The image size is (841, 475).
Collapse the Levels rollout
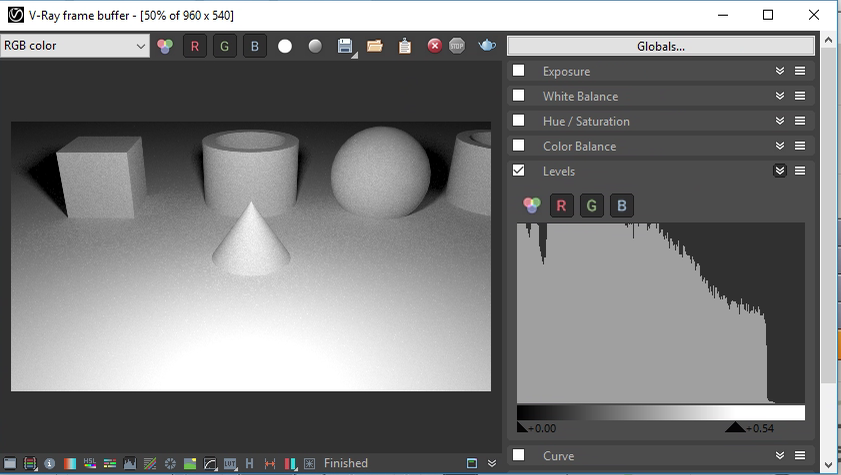tap(780, 170)
